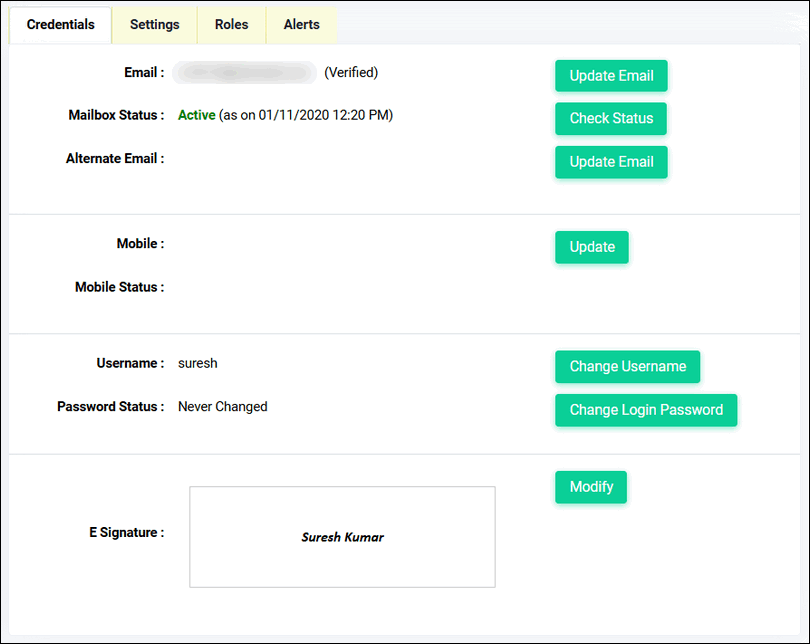This screenshot has height=644, width=810.
Task: Switch to the Credentials tab
Action: point(61,25)
